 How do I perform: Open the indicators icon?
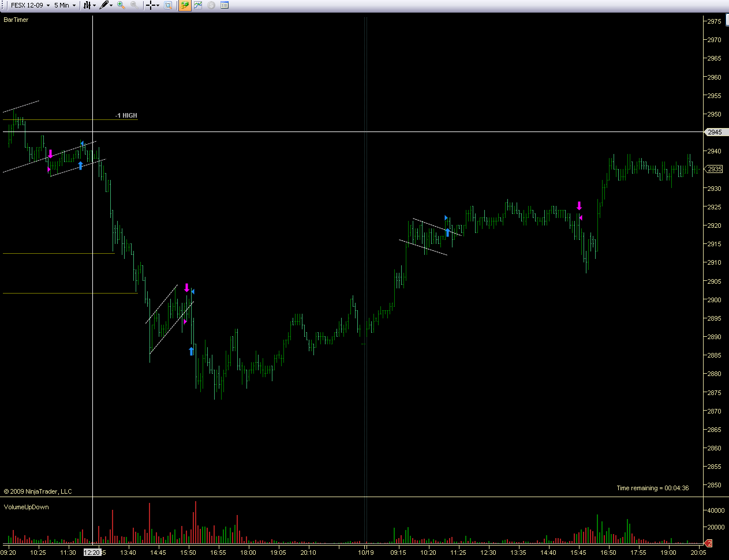(198, 5)
